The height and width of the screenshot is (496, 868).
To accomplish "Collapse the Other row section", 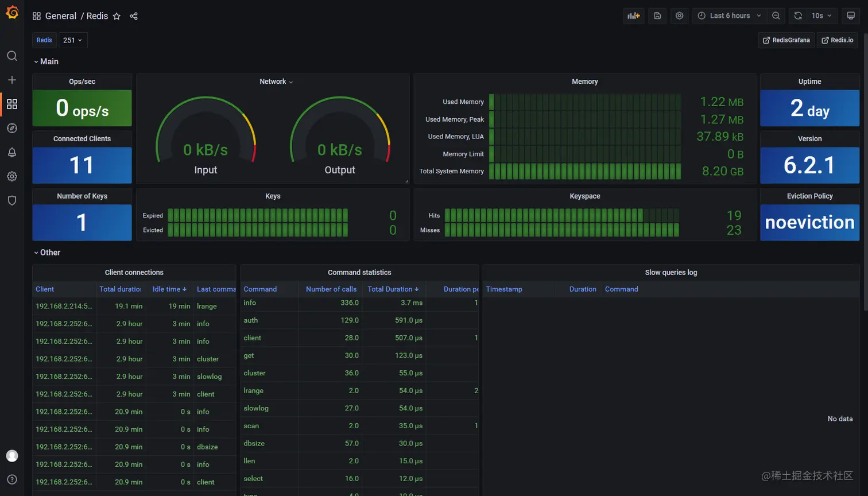I will click(46, 253).
